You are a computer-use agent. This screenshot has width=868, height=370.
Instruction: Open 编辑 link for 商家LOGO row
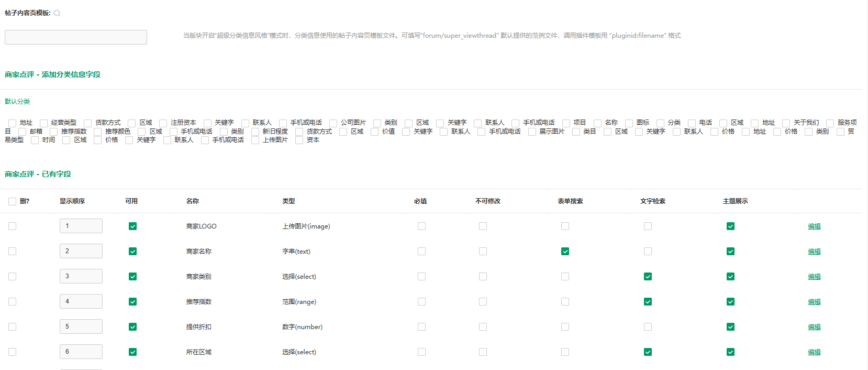[814, 226]
